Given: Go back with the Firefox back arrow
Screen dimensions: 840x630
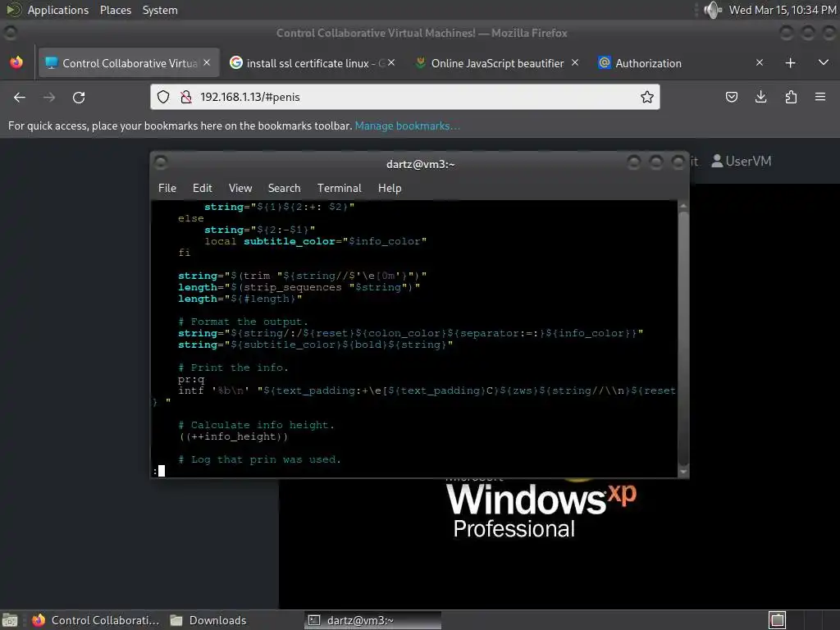Looking at the screenshot, I should click(x=20, y=97).
